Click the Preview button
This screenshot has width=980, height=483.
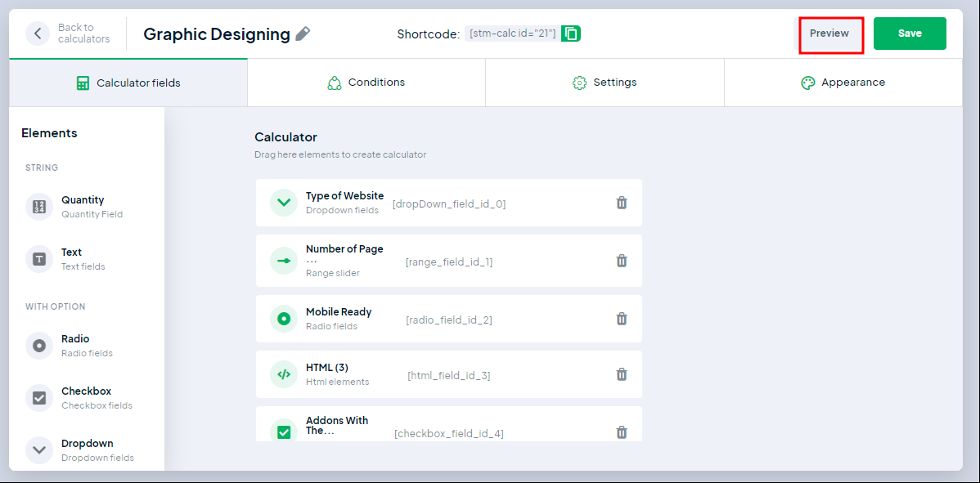pyautogui.click(x=829, y=34)
